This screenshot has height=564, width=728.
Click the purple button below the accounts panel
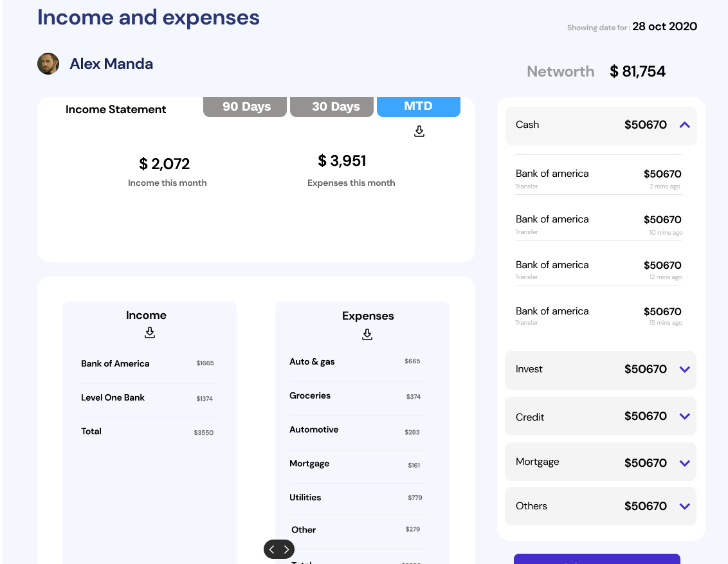(x=596, y=560)
